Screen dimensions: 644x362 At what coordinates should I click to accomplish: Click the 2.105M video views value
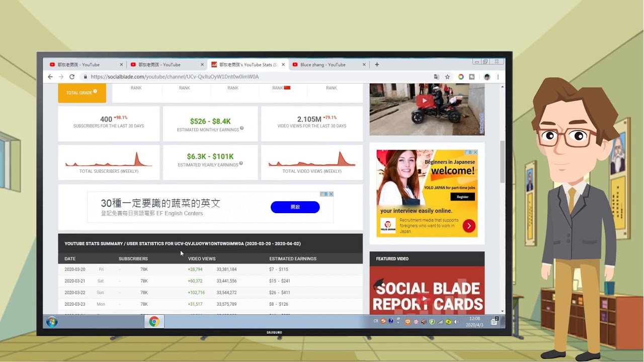tap(309, 119)
